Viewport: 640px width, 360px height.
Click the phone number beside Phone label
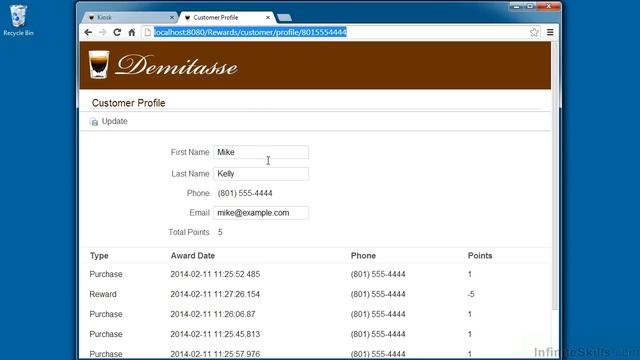tap(245, 193)
